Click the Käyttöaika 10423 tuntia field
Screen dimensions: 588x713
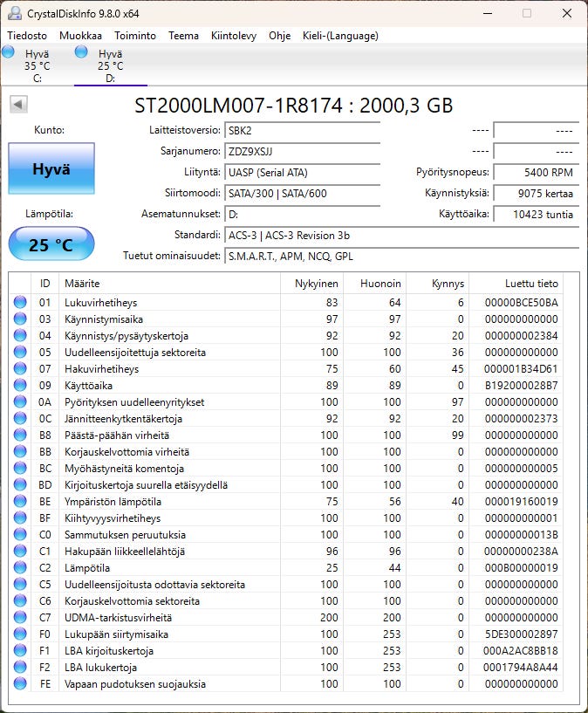point(536,215)
